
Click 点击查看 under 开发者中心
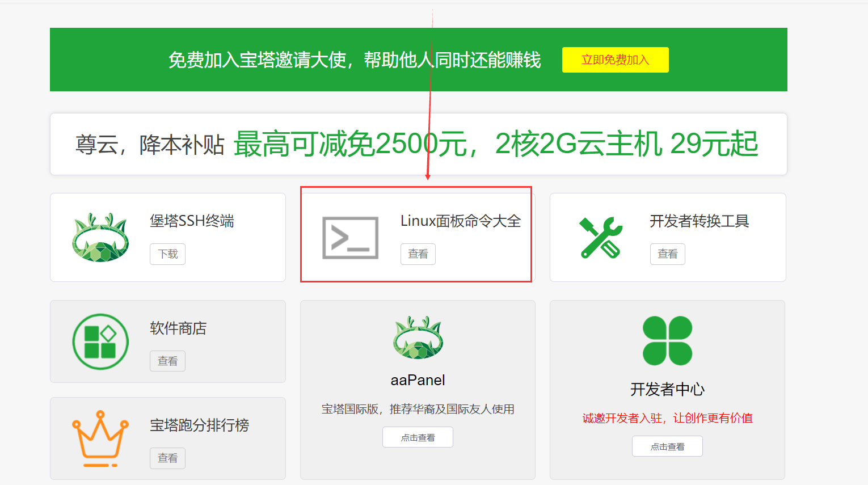[667, 446]
